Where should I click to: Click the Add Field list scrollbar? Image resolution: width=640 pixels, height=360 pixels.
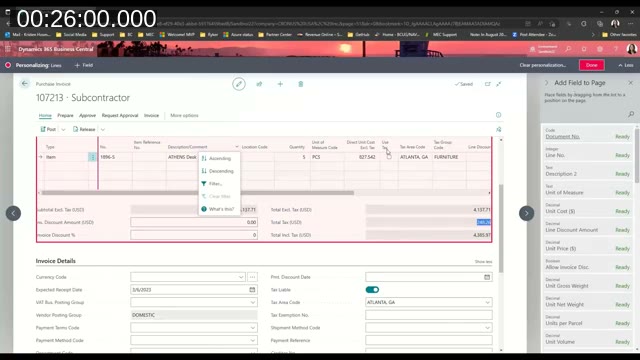[636, 155]
